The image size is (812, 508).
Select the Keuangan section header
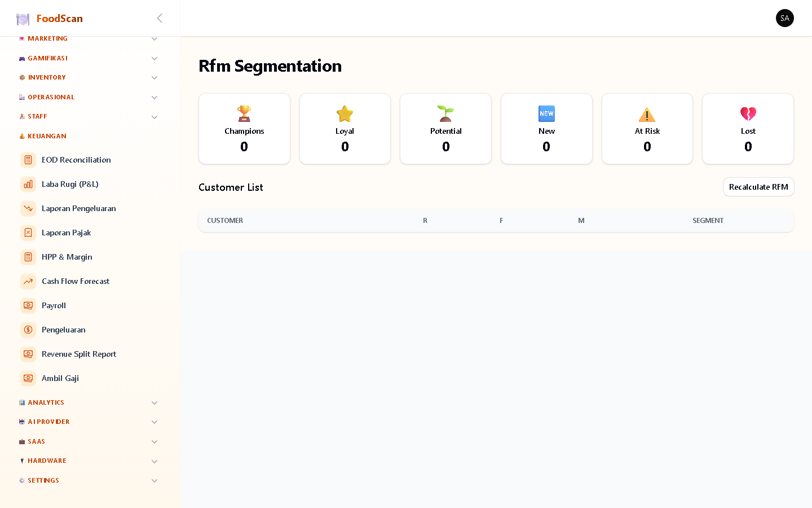tap(47, 136)
